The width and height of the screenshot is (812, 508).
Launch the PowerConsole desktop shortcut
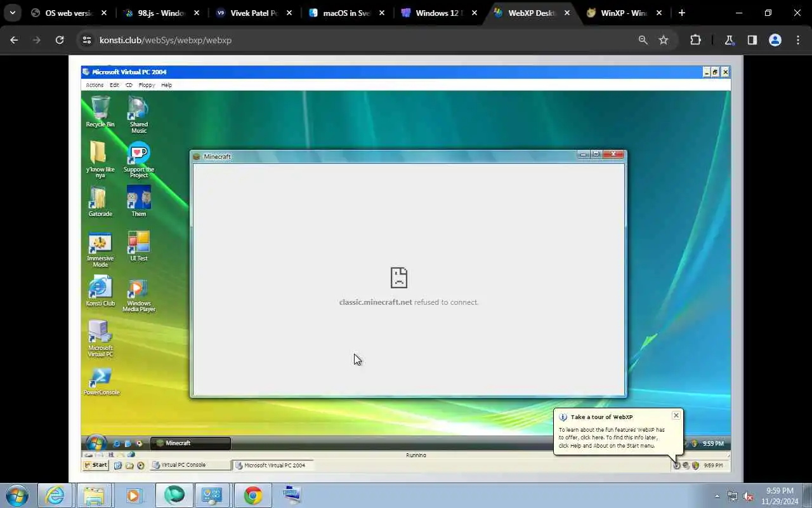(101, 381)
